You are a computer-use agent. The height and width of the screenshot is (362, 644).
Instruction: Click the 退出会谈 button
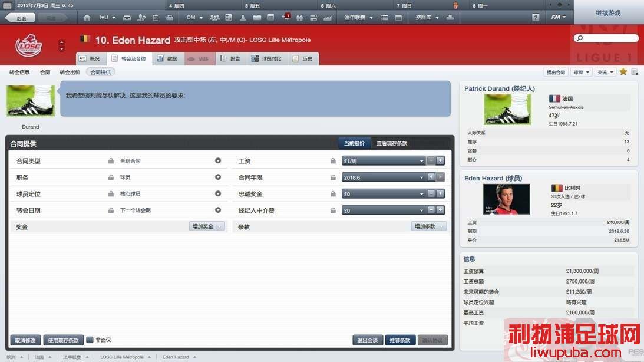coord(367,340)
